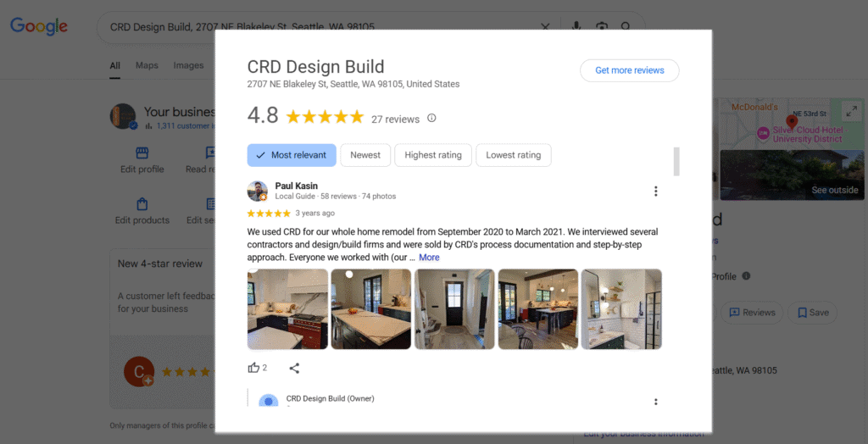
Task: Open the info icon beside 27 reviews
Action: (431, 118)
